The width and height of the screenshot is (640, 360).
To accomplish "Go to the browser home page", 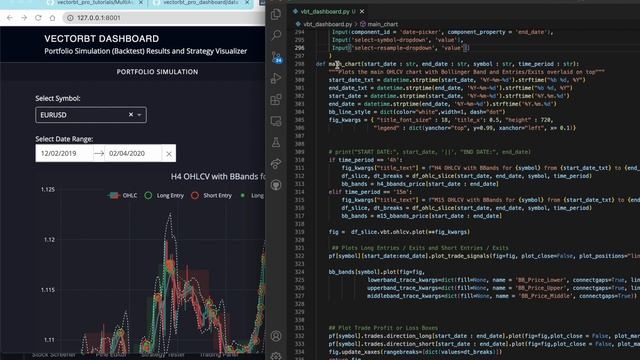I will 52,18.
